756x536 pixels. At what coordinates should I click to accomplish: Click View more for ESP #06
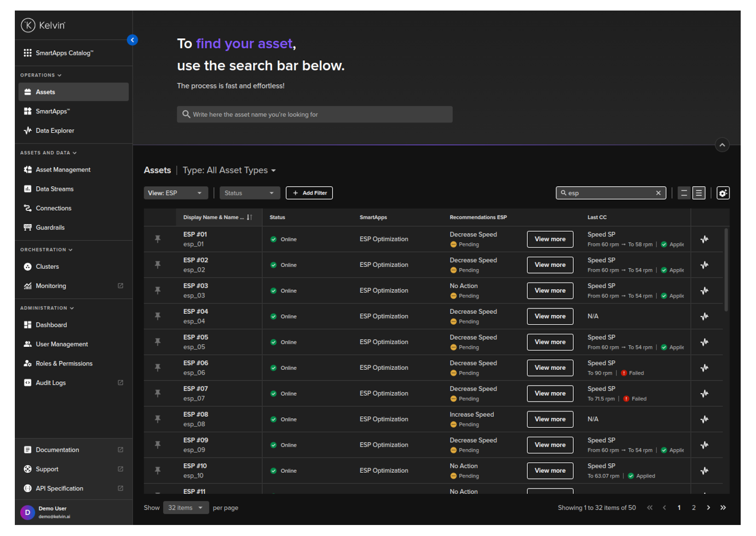coord(550,368)
